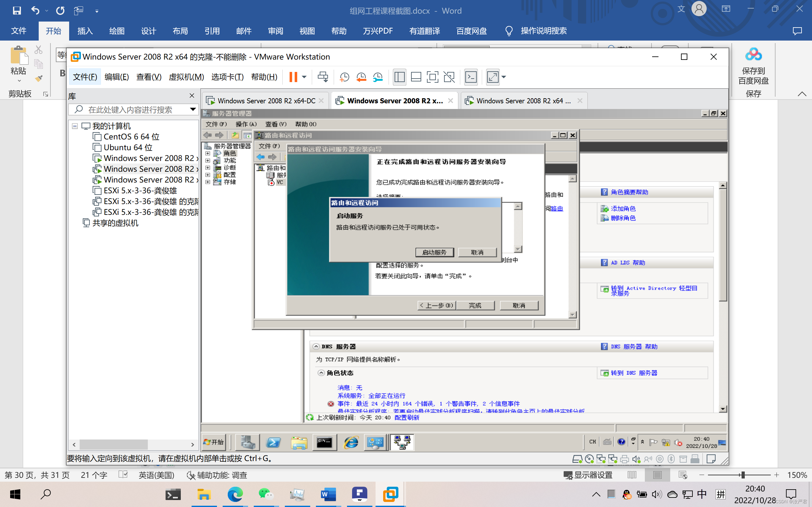Open the snapshot manager icon
812x507 pixels.
(x=378, y=77)
